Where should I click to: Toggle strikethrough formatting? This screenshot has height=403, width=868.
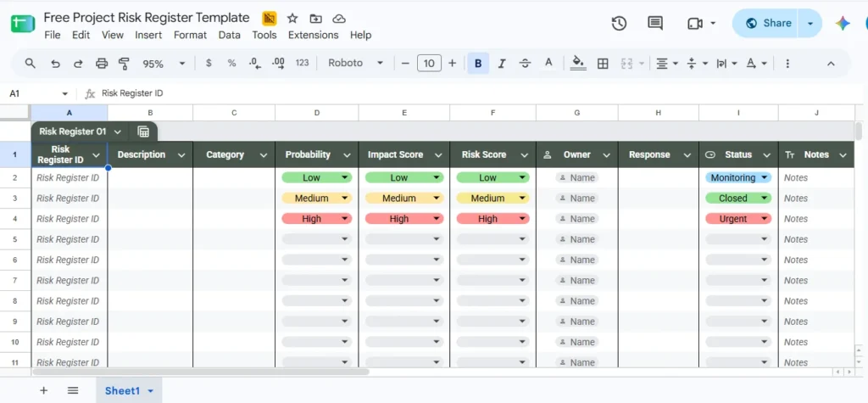pos(525,63)
